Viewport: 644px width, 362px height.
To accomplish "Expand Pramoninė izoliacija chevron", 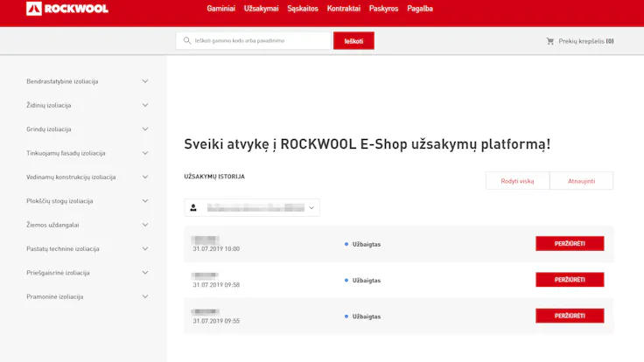I will click(145, 296).
